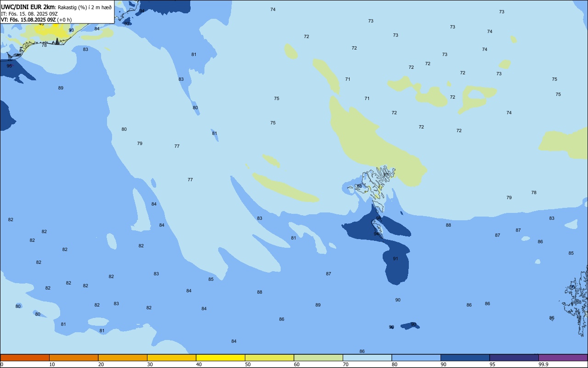Click the 'IT: Fös. 15. 08. 2025 09Z' line
This screenshot has width=588, height=368.
coord(29,13)
